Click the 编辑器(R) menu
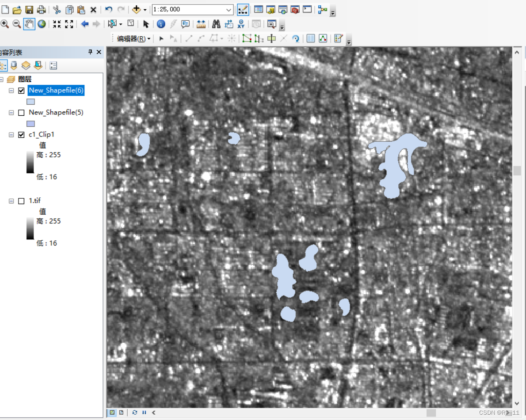Viewport: 526px width, 420px height. (132, 38)
